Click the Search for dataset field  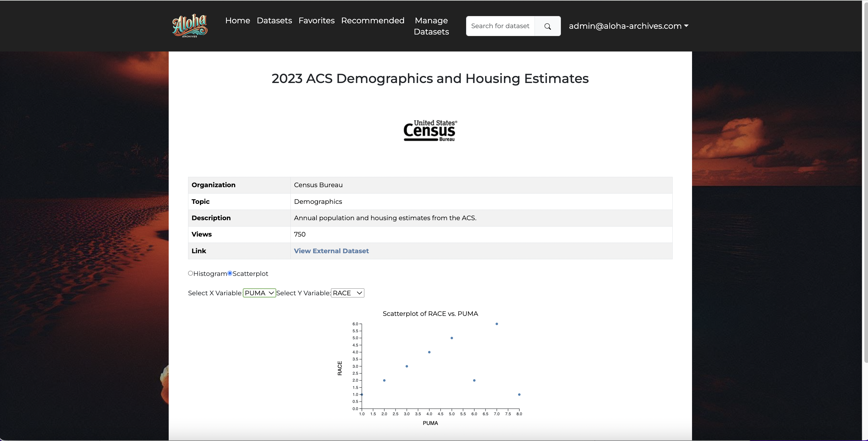point(500,26)
